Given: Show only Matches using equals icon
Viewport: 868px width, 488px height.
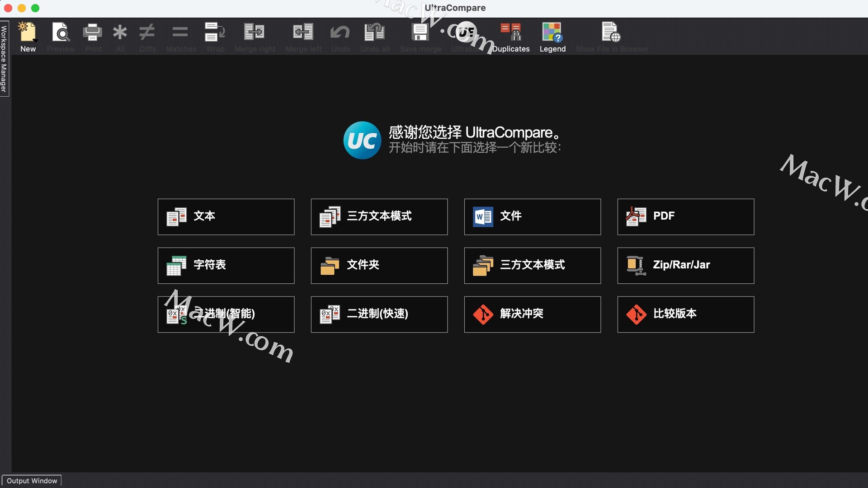Looking at the screenshot, I should (x=180, y=33).
